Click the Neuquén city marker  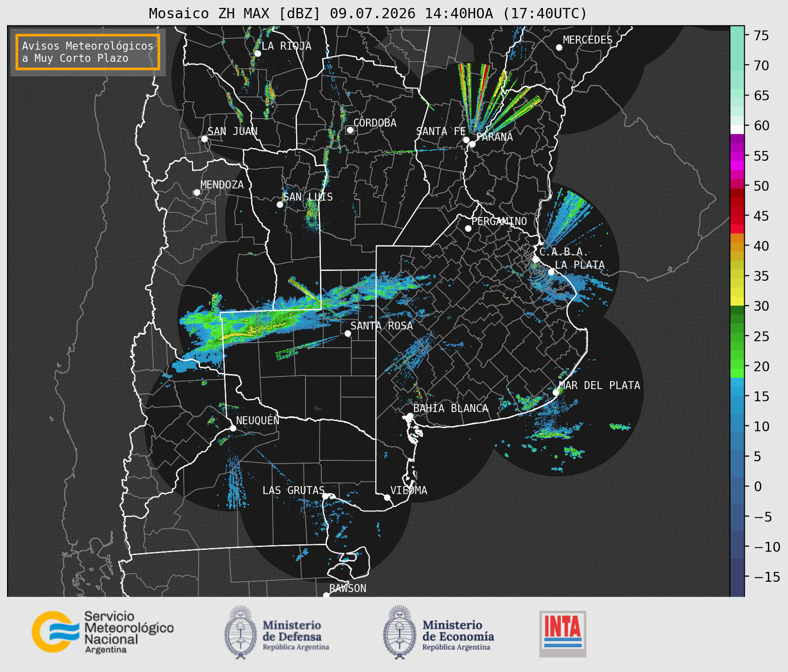233,428
